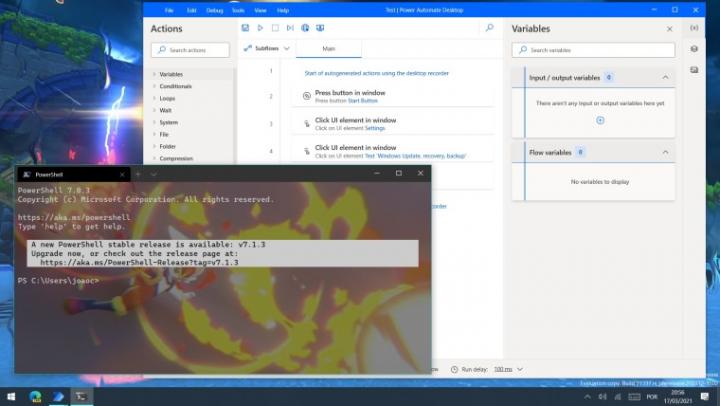Open the Debug menu
Screen dimensions: 720x406
[214, 10]
